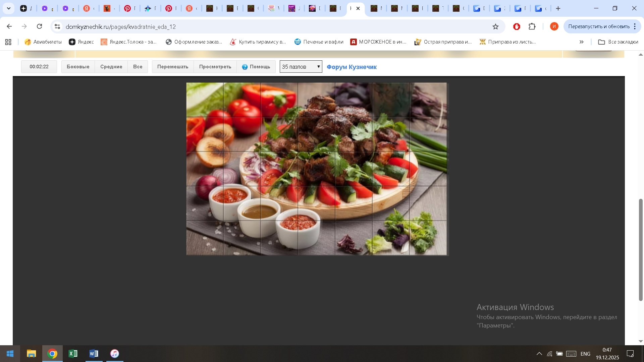This screenshot has width=644, height=362.
Task: Expand hidden bookmarks overflow chevron
Action: coord(581,42)
